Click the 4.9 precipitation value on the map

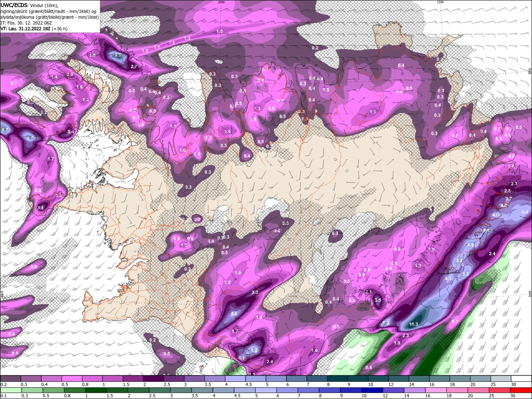tap(470, 245)
